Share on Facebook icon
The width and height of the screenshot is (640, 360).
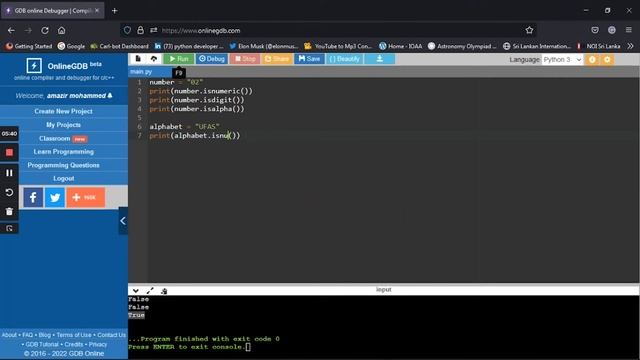tap(33, 198)
